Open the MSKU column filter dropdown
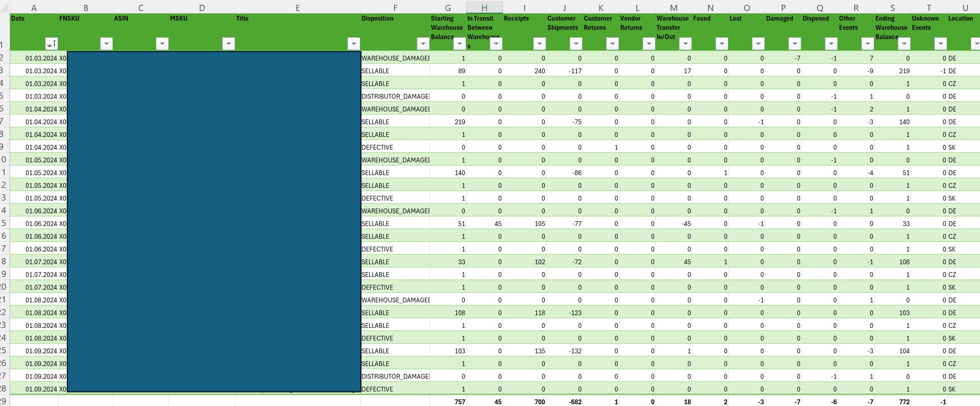Viewport: 980px width, 406px height. tap(228, 43)
